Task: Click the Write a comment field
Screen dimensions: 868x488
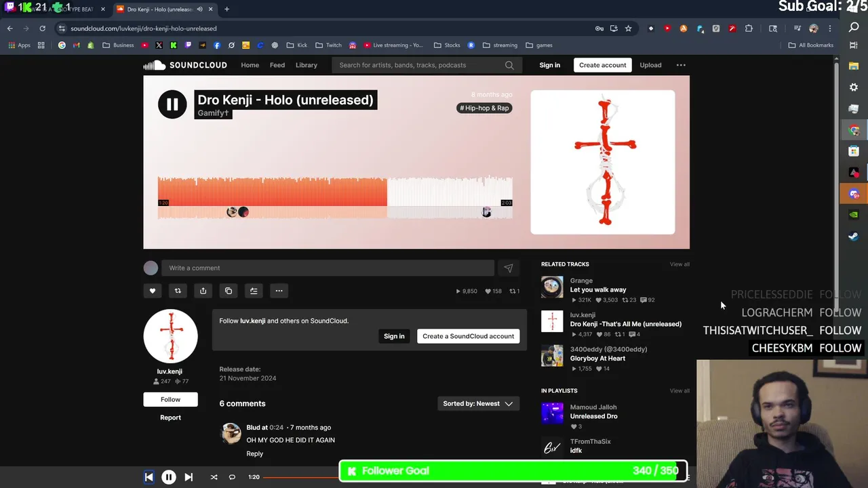Action: pyautogui.click(x=328, y=268)
